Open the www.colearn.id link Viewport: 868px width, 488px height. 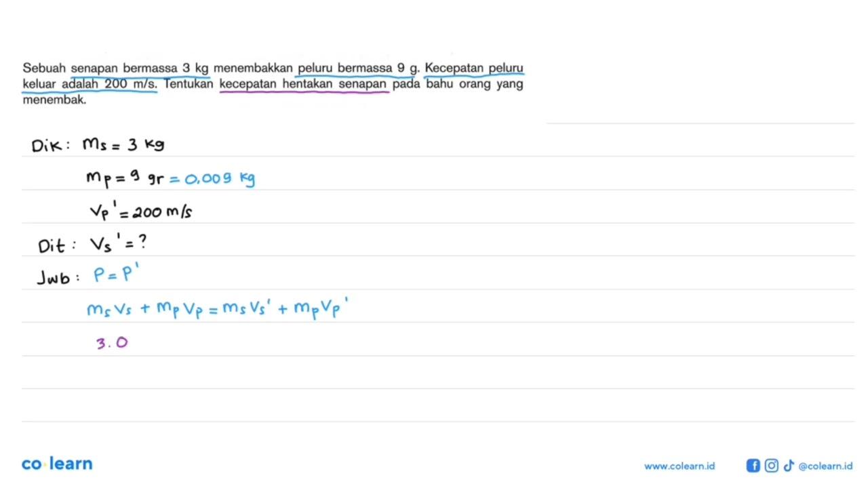point(679,466)
